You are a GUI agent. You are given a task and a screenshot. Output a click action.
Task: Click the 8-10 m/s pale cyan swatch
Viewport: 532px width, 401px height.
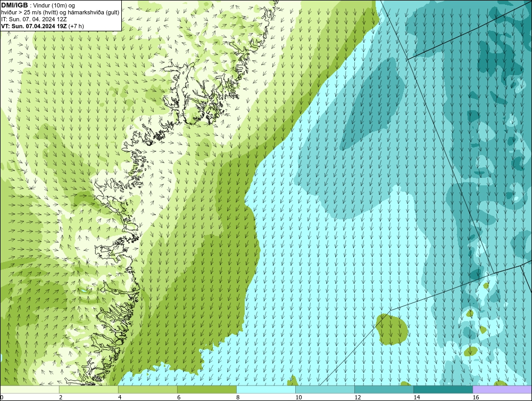pos(266,389)
